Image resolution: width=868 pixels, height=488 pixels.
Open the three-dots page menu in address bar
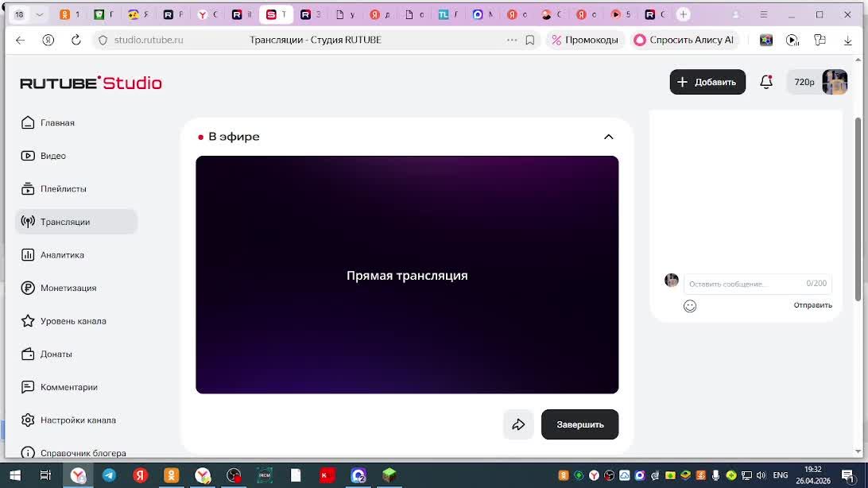(512, 40)
